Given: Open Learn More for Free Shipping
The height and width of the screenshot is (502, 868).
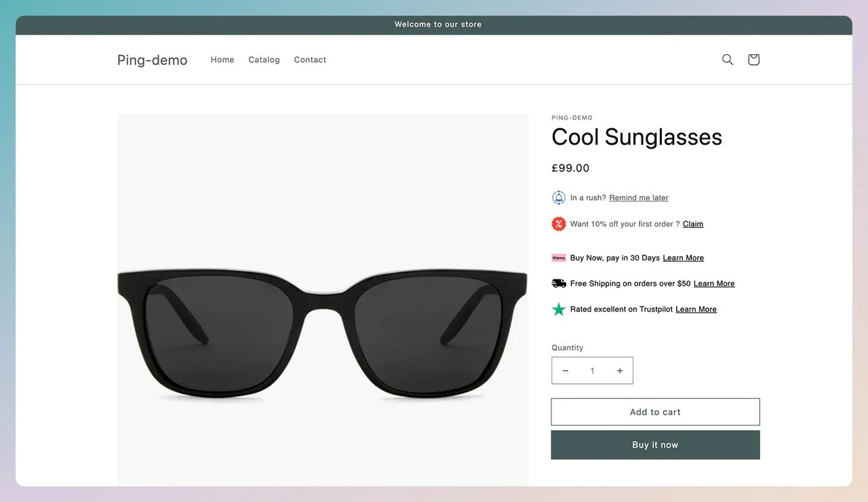Looking at the screenshot, I should [714, 284].
